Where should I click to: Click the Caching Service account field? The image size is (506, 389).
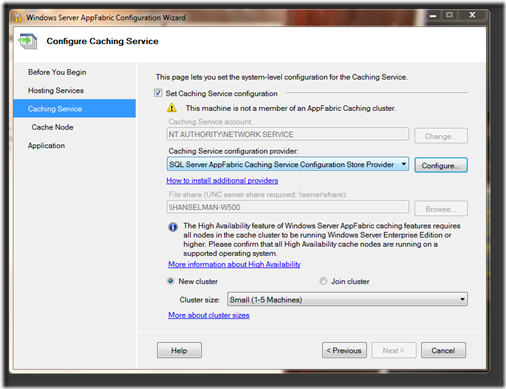tap(288, 134)
